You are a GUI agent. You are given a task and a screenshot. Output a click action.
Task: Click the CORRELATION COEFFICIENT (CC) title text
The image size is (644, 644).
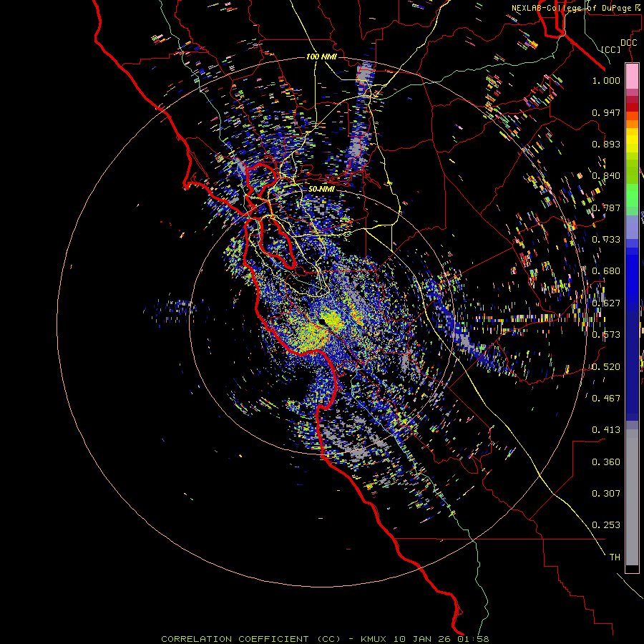[x=250, y=639]
